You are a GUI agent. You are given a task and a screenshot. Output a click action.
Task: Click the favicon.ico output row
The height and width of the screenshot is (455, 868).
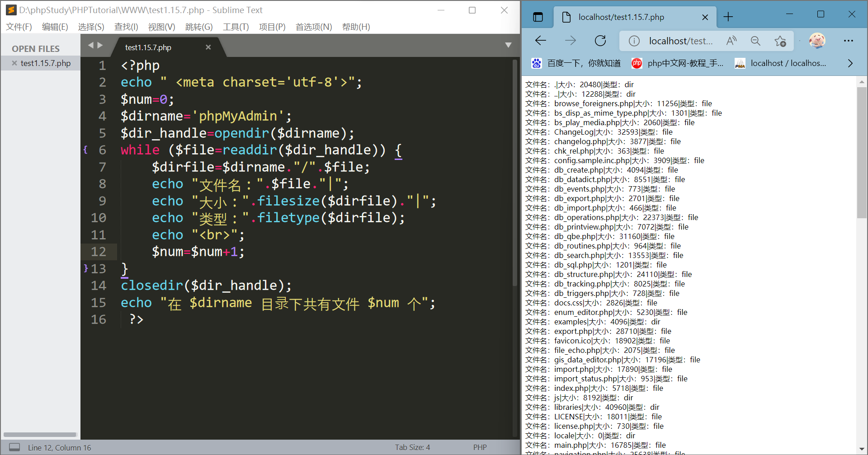pyautogui.click(x=597, y=341)
